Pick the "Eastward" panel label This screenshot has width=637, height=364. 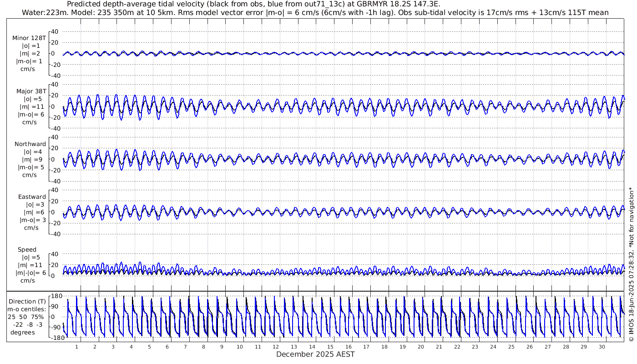32,197
